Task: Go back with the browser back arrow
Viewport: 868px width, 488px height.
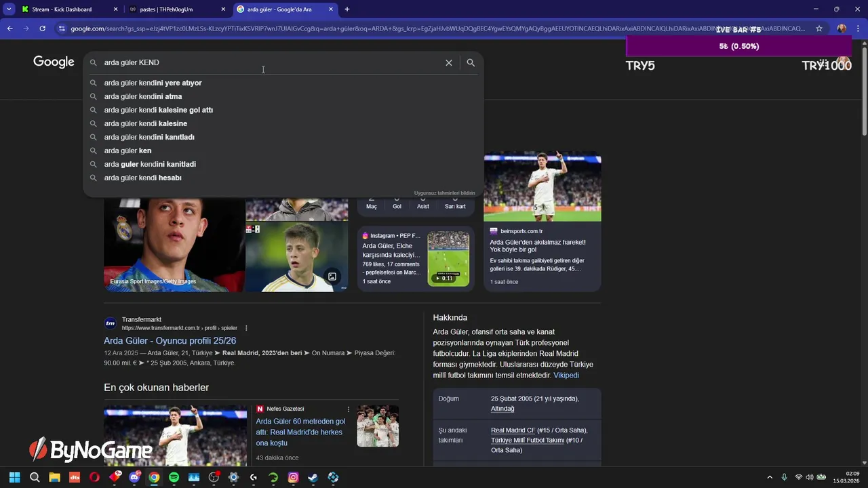Action: (9, 28)
